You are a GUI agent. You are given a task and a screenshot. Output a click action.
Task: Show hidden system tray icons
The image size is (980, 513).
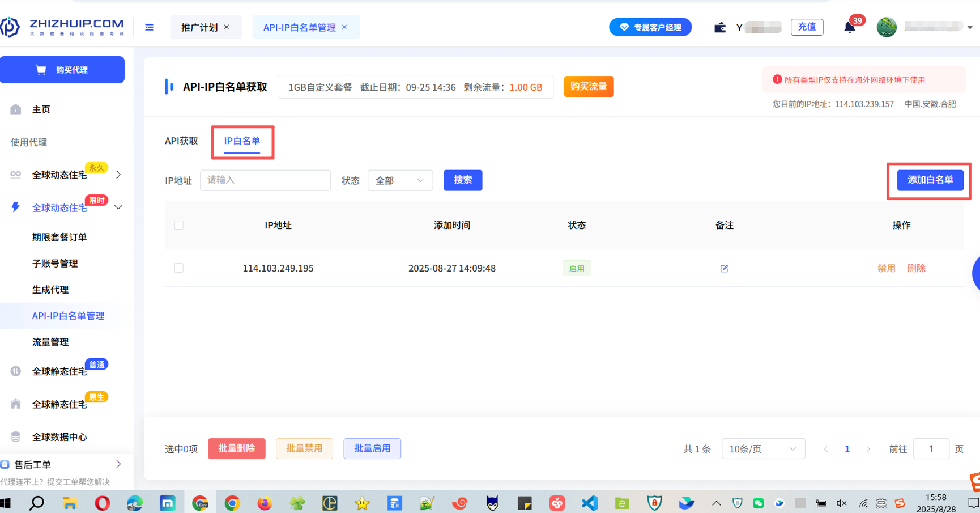pos(717,503)
